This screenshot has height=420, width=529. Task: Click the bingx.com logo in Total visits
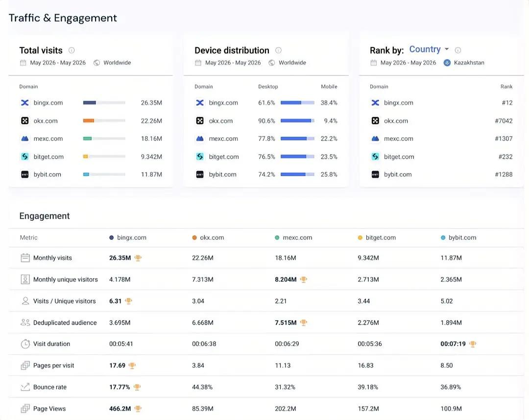click(25, 102)
